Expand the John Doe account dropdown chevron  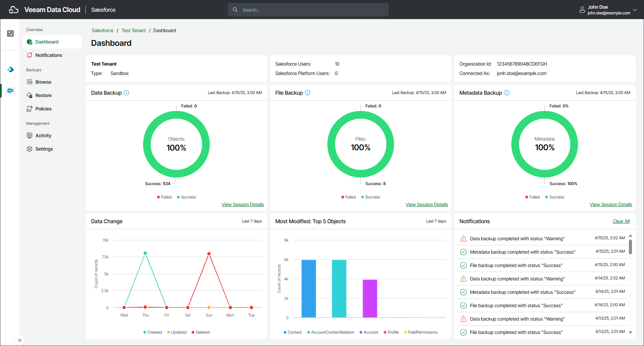click(x=635, y=10)
